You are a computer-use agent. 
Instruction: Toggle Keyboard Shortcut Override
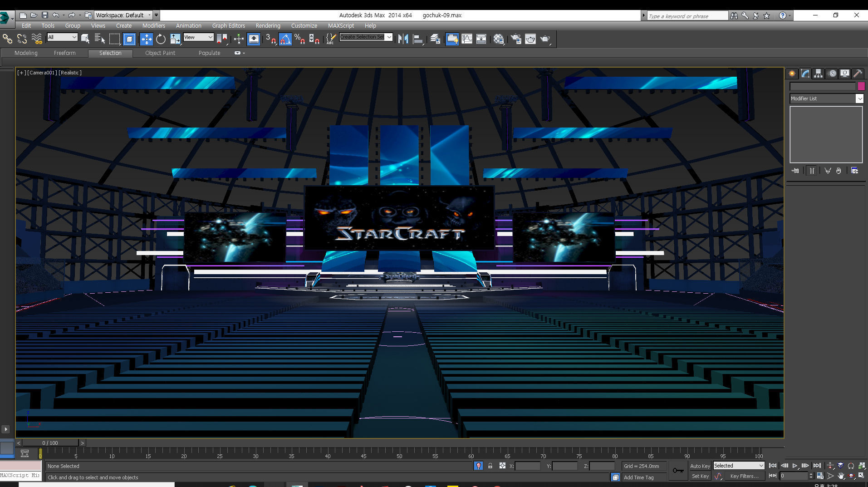(x=254, y=39)
